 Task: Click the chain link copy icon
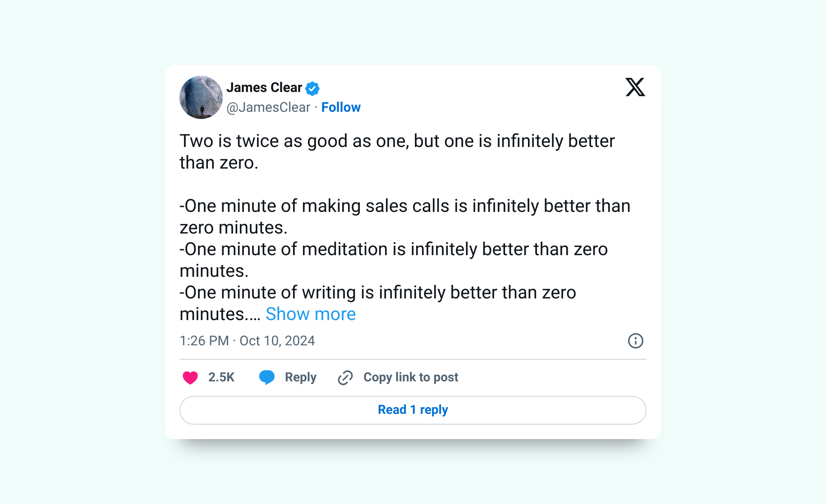point(345,377)
